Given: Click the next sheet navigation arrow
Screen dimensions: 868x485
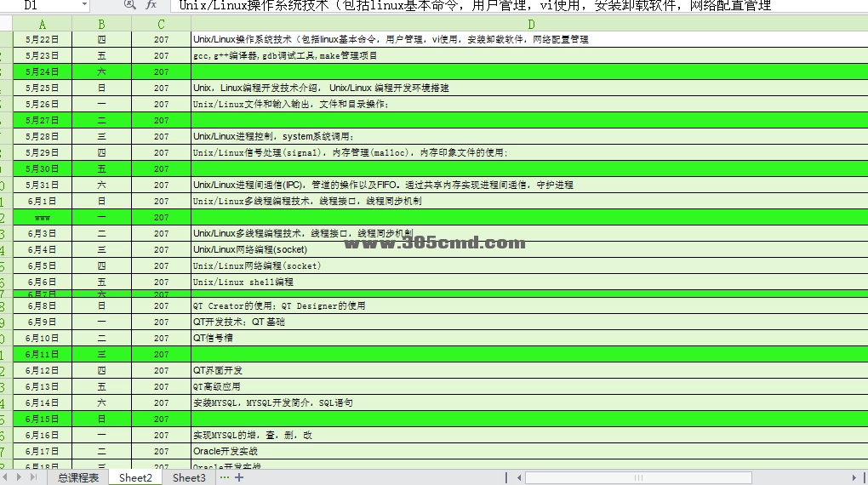Looking at the screenshot, I should [x=20, y=476].
